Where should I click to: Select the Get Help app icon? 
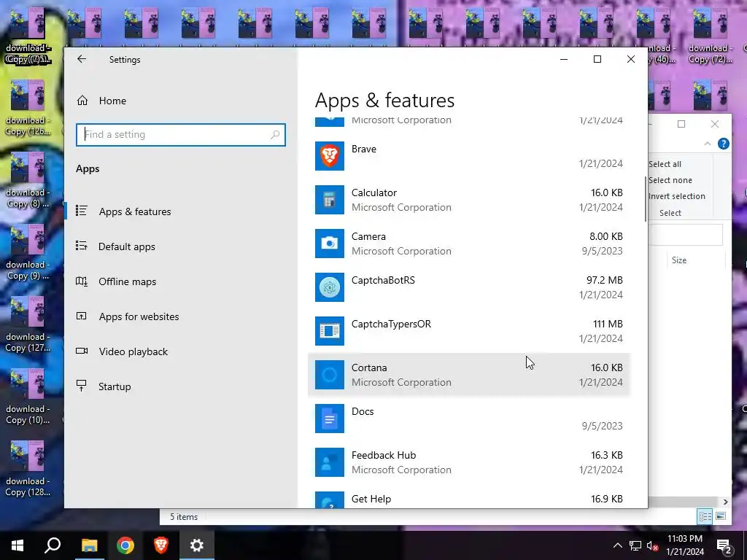[330, 499]
